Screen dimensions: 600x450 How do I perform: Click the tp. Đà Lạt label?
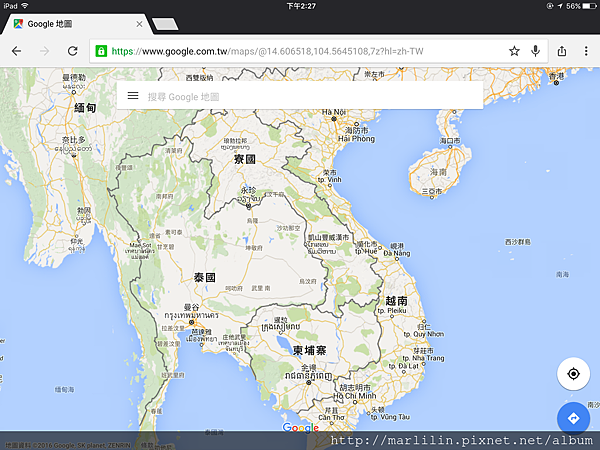(404, 366)
